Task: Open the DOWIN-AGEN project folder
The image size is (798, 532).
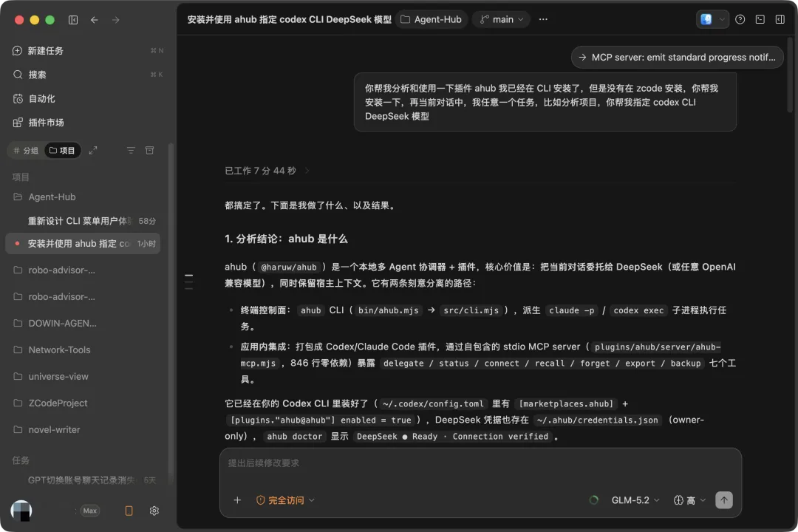Action: (84, 324)
